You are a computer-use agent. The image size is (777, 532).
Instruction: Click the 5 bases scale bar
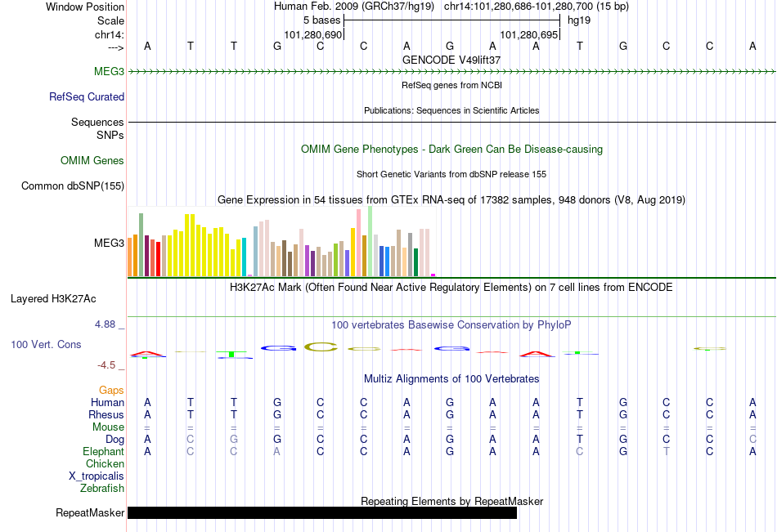pos(451,20)
